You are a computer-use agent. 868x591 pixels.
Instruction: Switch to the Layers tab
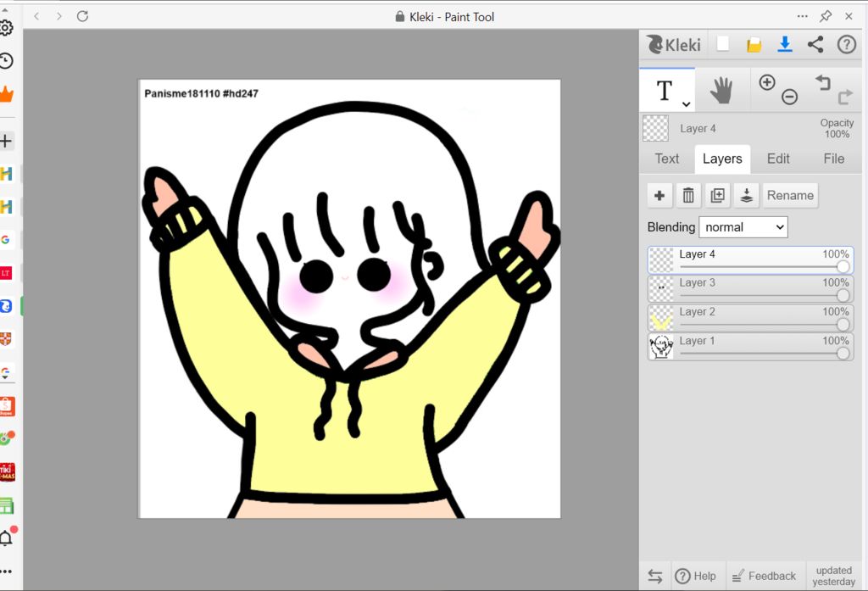[722, 159]
